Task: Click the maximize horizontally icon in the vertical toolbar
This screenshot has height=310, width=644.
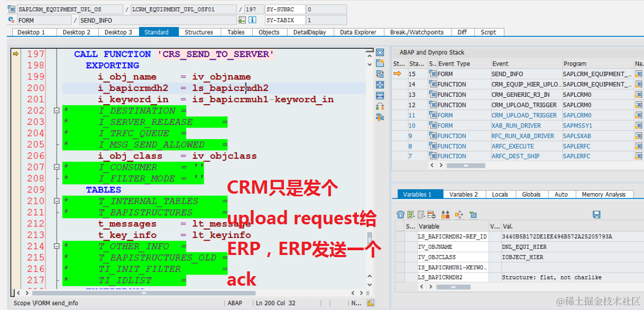Action: point(380,95)
